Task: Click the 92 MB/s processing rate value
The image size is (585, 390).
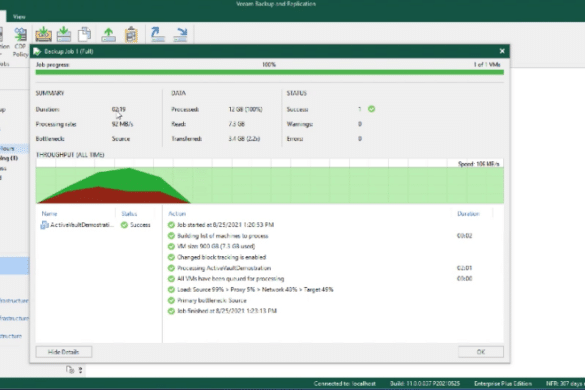Action: [122, 124]
